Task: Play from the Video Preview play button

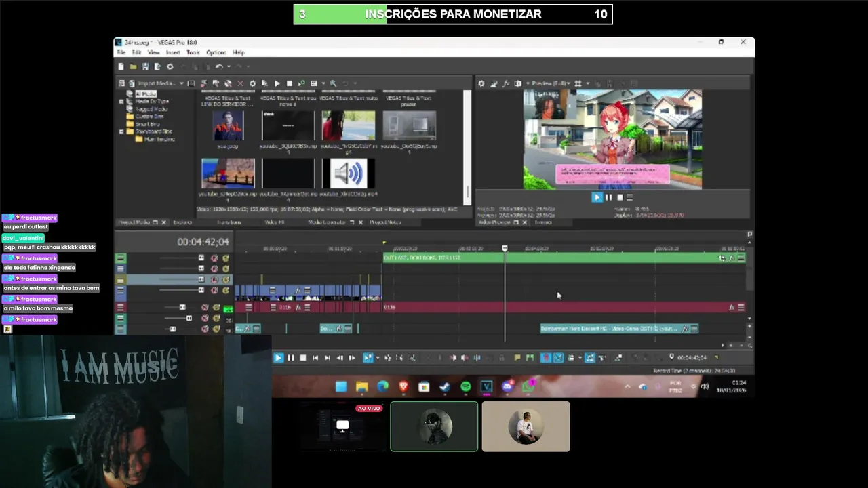Action: click(x=597, y=197)
